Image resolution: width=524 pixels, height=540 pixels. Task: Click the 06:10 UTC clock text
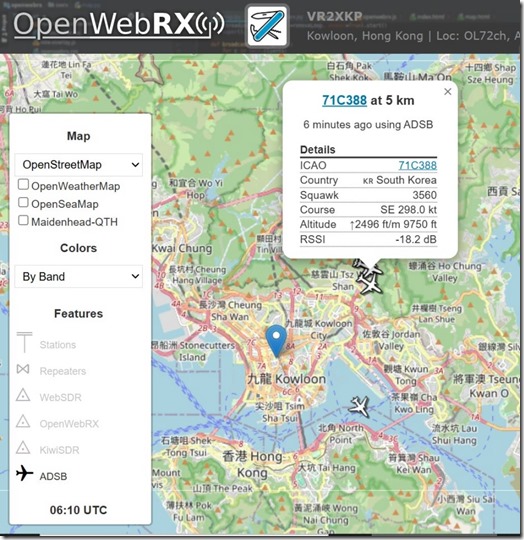pyautogui.click(x=78, y=510)
